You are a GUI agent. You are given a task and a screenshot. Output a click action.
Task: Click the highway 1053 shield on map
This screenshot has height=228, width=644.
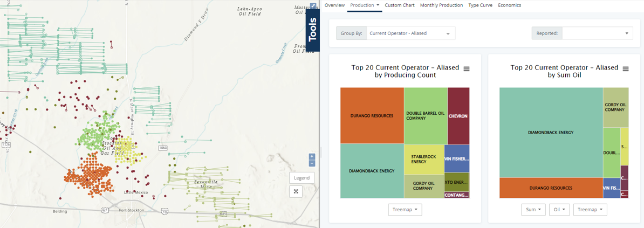coord(162,147)
